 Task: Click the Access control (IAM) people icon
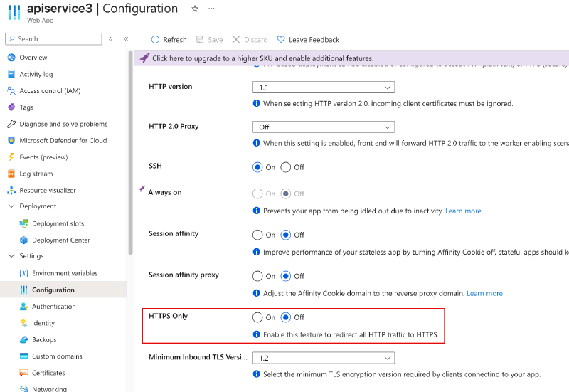[x=11, y=91]
